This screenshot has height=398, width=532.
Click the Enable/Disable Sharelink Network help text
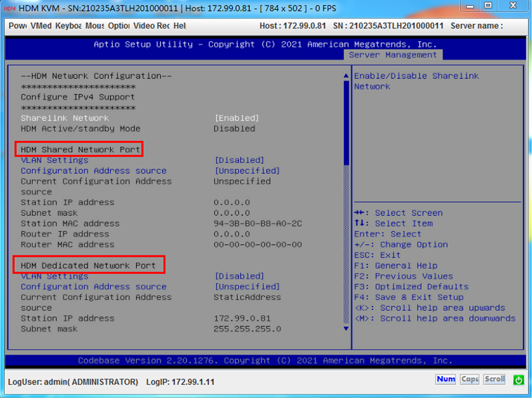pos(416,81)
